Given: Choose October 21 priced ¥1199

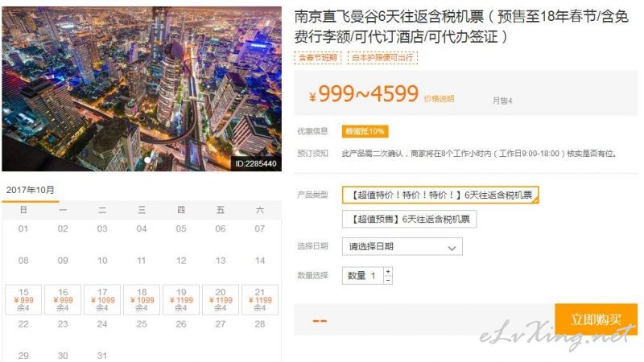Looking at the screenshot, I should [260, 299].
